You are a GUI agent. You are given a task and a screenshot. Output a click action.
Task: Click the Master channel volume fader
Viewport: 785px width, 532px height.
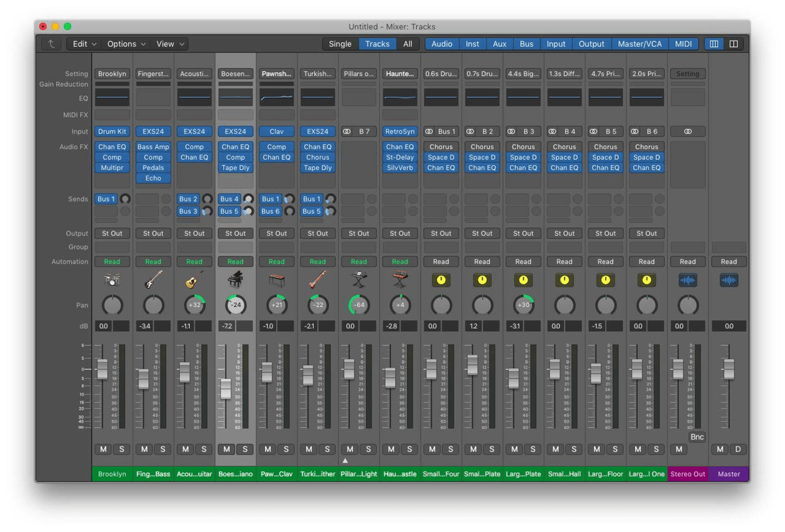point(729,368)
